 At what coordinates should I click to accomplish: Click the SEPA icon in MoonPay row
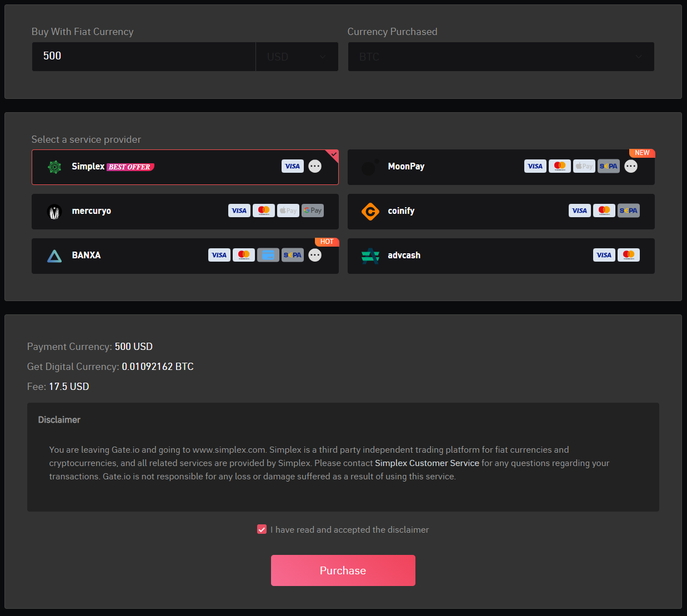click(x=609, y=166)
